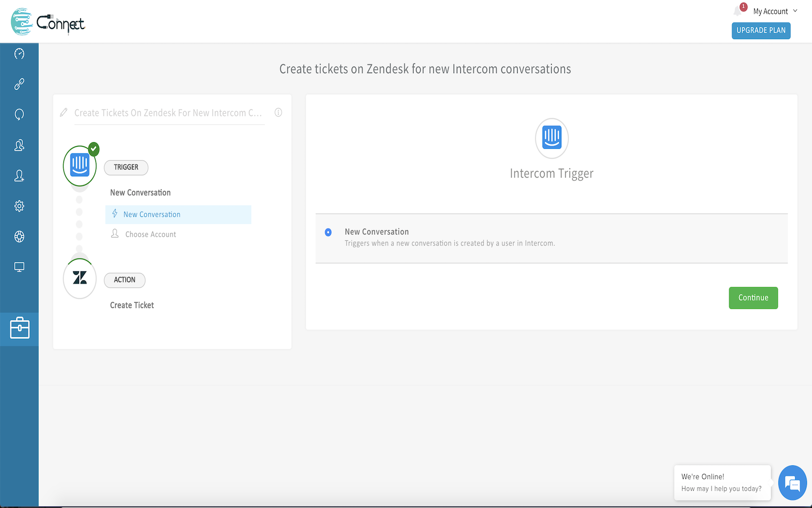Click the Connect logo in header
Viewport: 812px width, 508px height.
click(x=48, y=22)
